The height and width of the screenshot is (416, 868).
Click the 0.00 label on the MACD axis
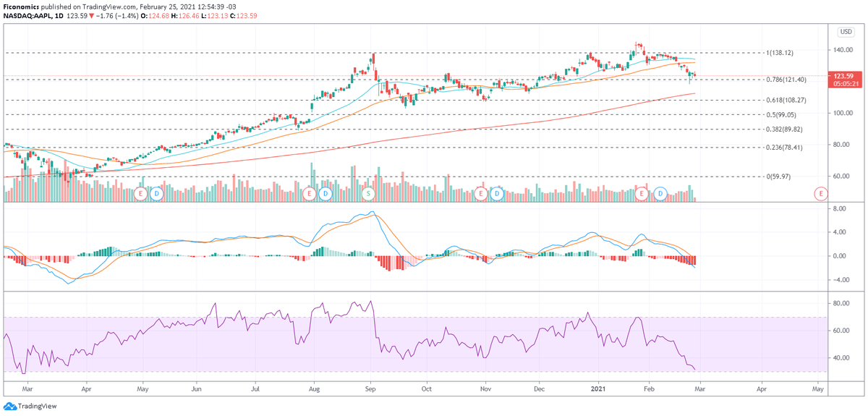pos(840,256)
